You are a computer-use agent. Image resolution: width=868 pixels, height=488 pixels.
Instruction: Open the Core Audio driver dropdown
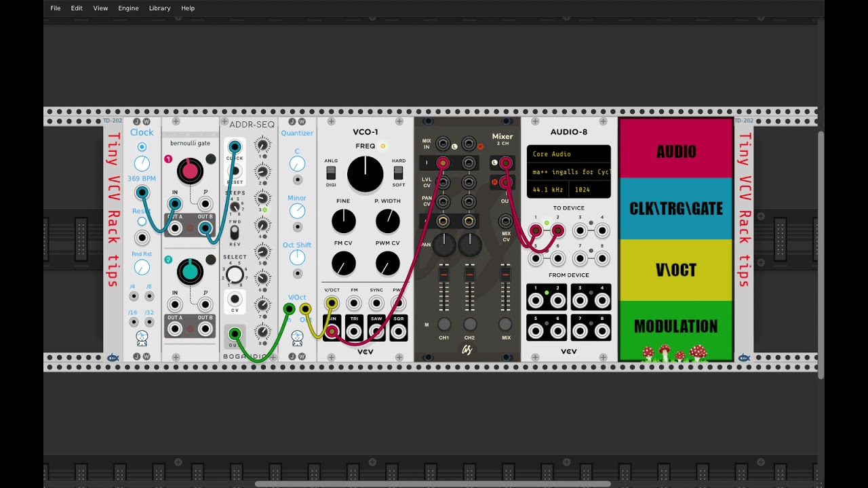click(568, 154)
